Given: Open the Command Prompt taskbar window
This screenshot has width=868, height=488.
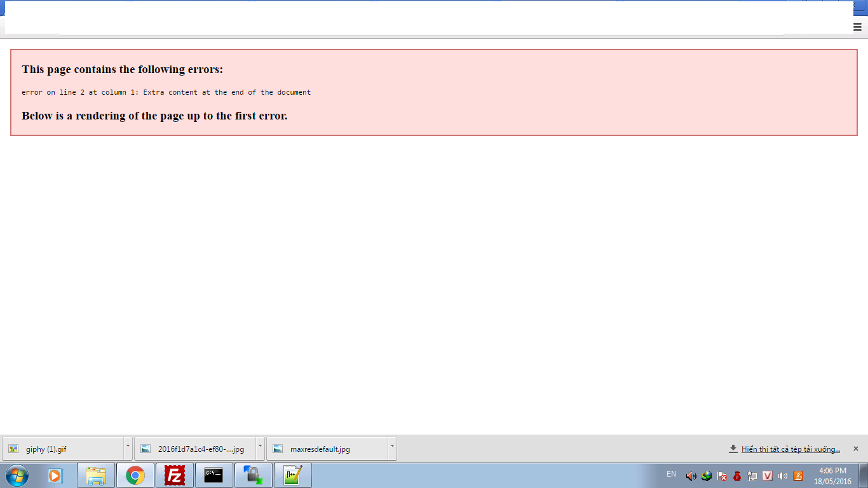Looking at the screenshot, I should [x=214, y=475].
